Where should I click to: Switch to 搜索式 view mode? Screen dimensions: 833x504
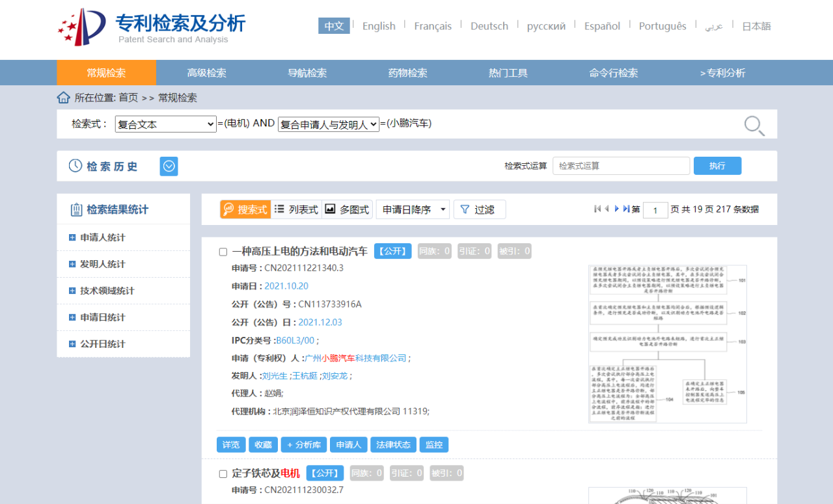point(245,209)
